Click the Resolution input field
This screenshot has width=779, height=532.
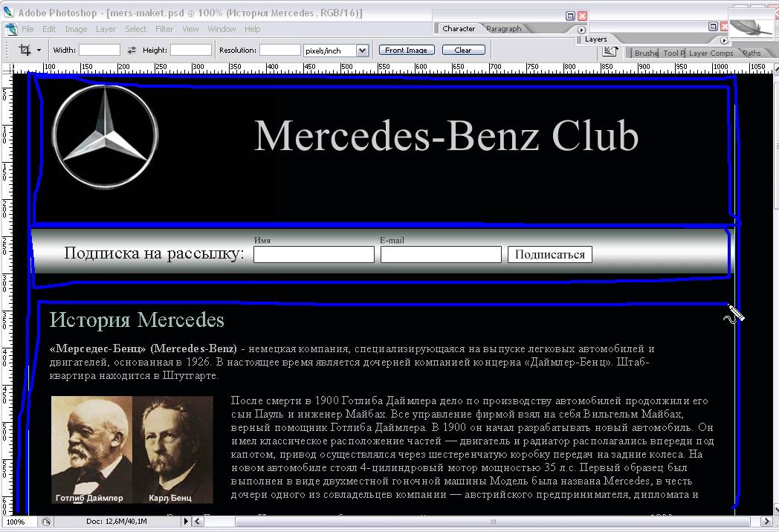[279, 51]
